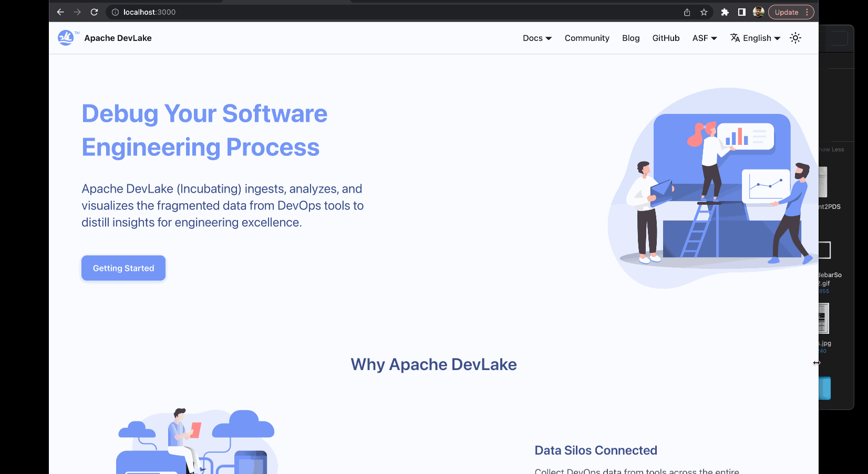Viewport: 868px width, 474px height.
Task: Click the hero team illustration
Action: tap(713, 188)
